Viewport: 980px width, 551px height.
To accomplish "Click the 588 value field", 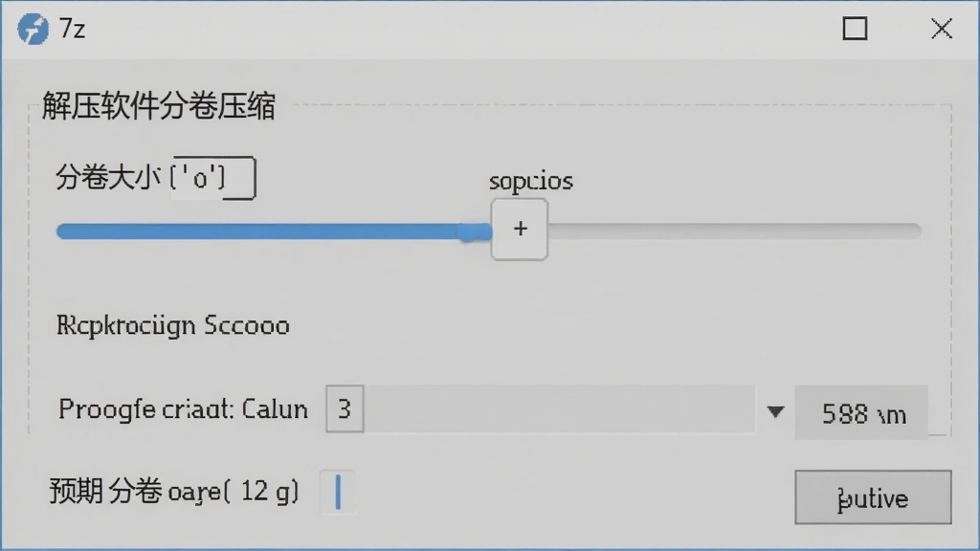I will coord(861,413).
